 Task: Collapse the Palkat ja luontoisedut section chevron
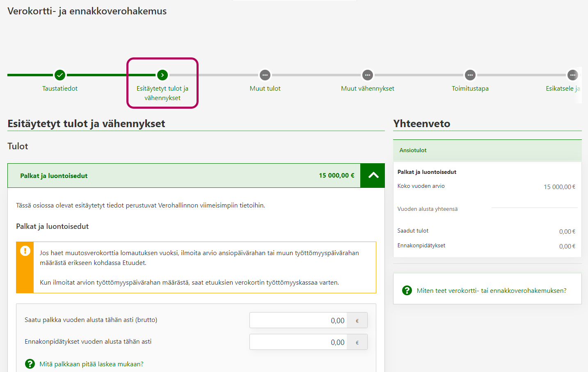click(x=373, y=176)
